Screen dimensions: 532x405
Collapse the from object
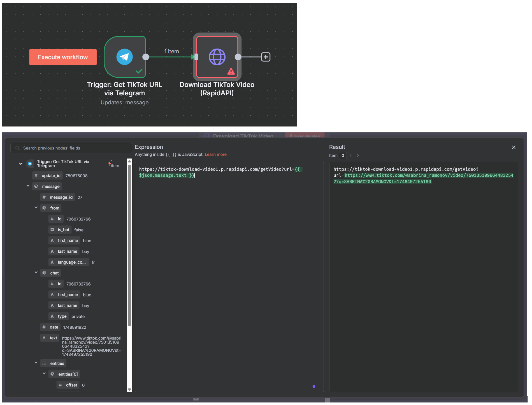pos(36,208)
